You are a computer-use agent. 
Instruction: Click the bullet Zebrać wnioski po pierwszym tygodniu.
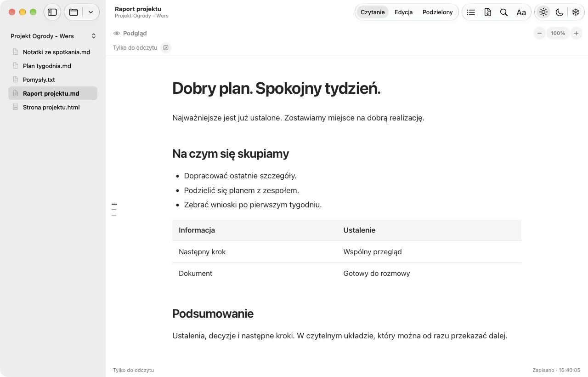(x=253, y=205)
